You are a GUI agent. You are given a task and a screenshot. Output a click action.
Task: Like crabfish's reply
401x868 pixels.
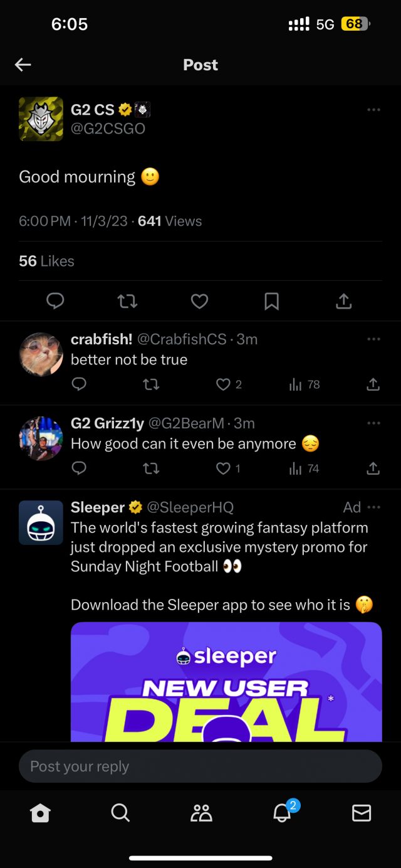point(223,384)
